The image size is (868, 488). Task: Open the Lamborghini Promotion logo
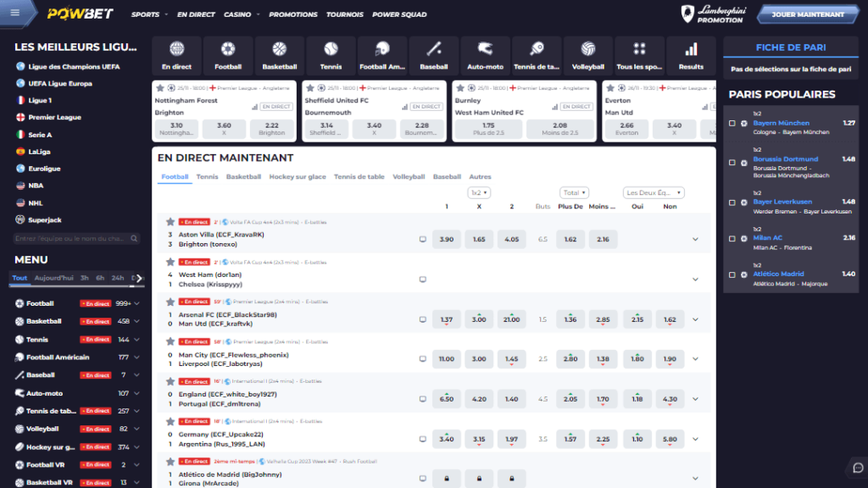click(x=714, y=14)
